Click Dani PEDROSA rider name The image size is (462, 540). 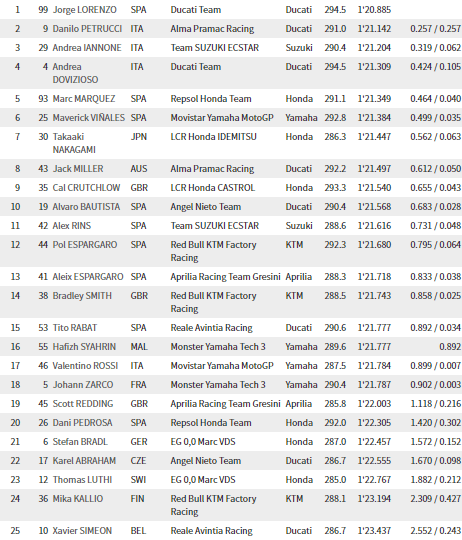coord(82,423)
